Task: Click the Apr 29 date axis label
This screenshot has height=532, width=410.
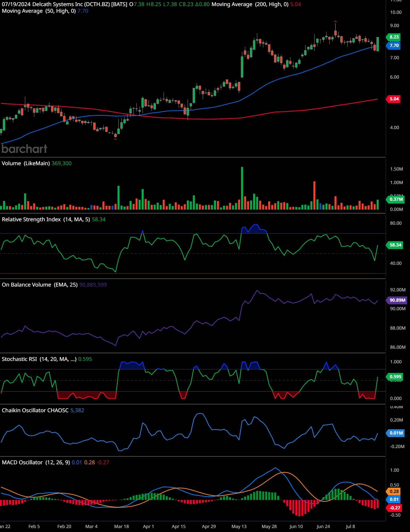Action: [209, 526]
